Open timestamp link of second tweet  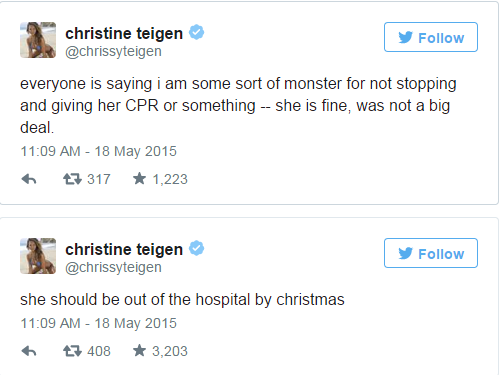coord(99,323)
